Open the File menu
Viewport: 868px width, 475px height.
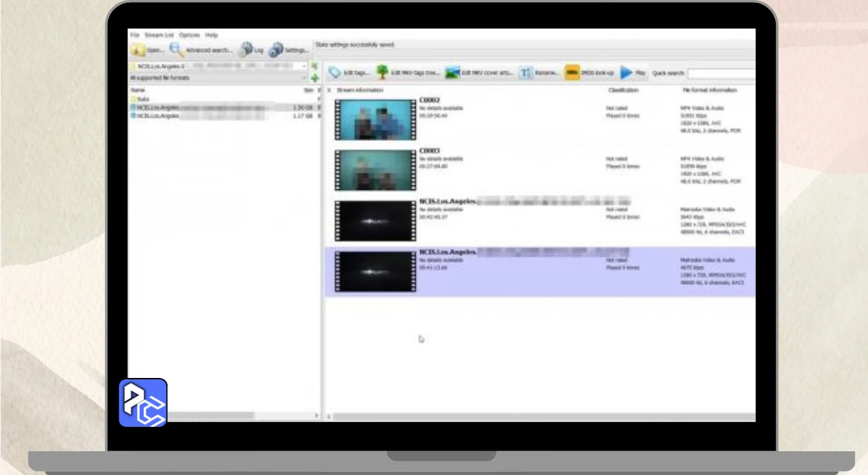coord(134,35)
